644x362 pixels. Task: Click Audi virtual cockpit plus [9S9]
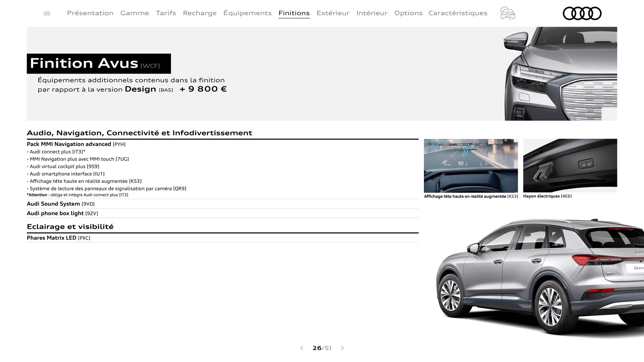tap(63, 167)
